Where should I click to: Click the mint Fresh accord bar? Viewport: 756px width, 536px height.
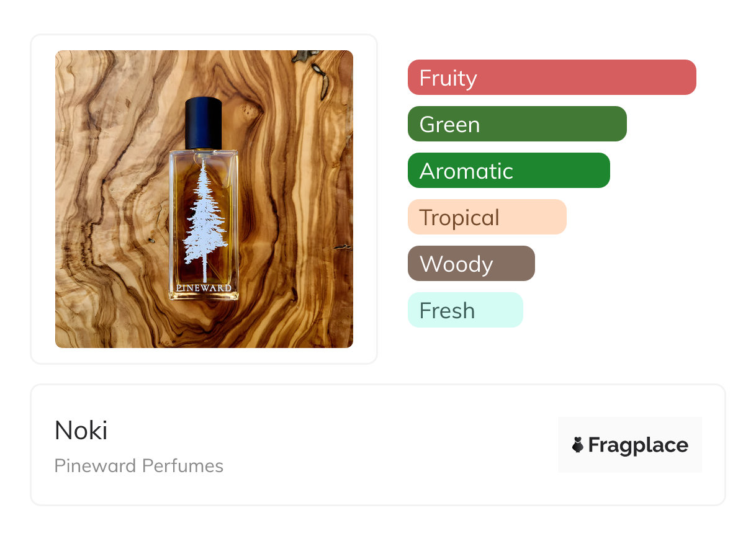[x=465, y=310]
